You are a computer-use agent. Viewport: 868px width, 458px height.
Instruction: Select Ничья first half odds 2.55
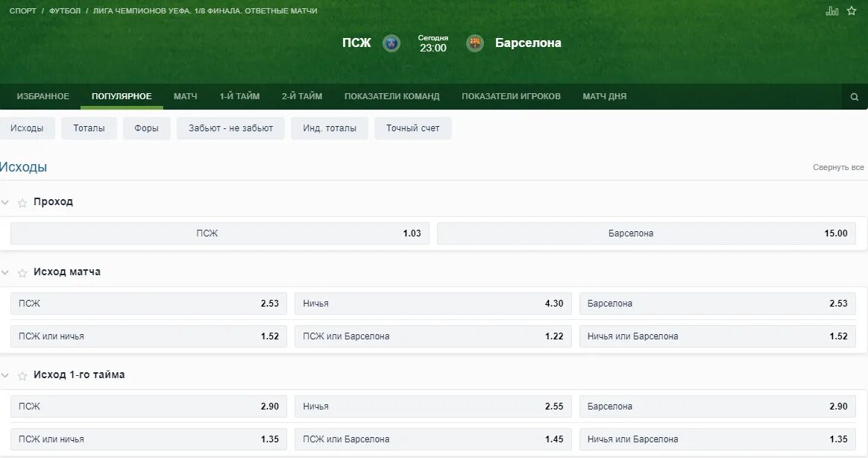[x=433, y=407]
